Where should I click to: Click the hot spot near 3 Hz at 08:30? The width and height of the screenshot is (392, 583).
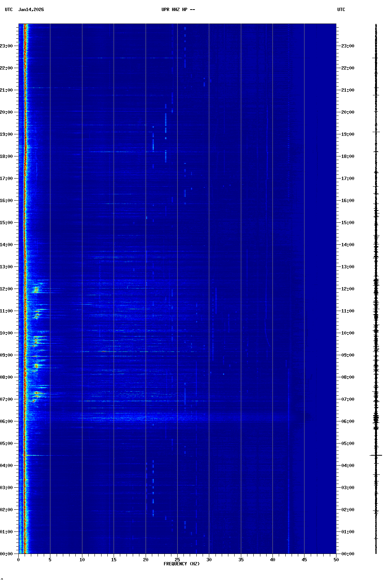tap(36, 366)
